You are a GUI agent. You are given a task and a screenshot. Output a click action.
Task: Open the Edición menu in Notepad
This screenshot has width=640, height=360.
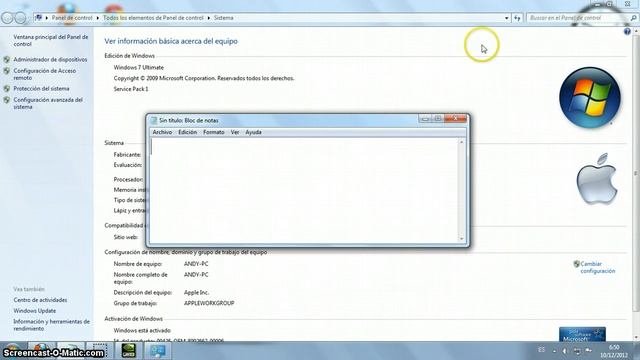coord(187,132)
